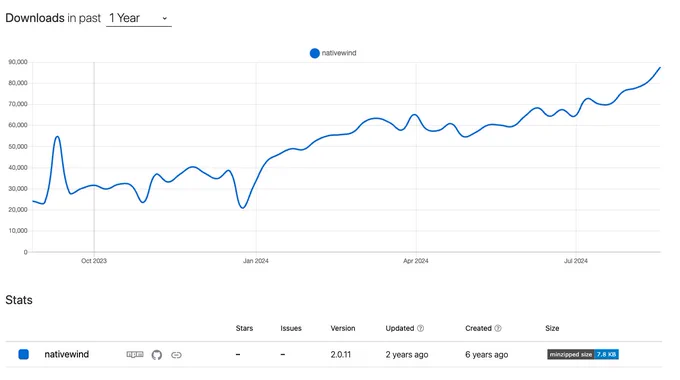
Task: Click the Size column header
Action: click(552, 328)
